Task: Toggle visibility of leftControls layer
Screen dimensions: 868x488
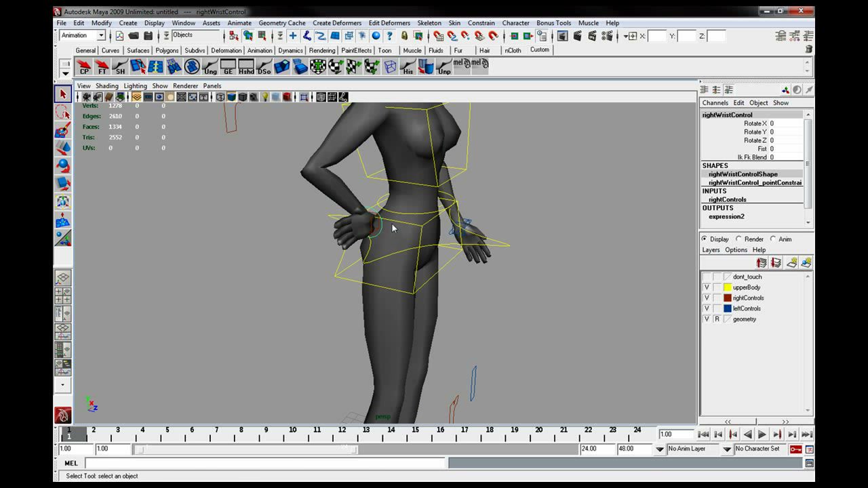Action: [707, 308]
